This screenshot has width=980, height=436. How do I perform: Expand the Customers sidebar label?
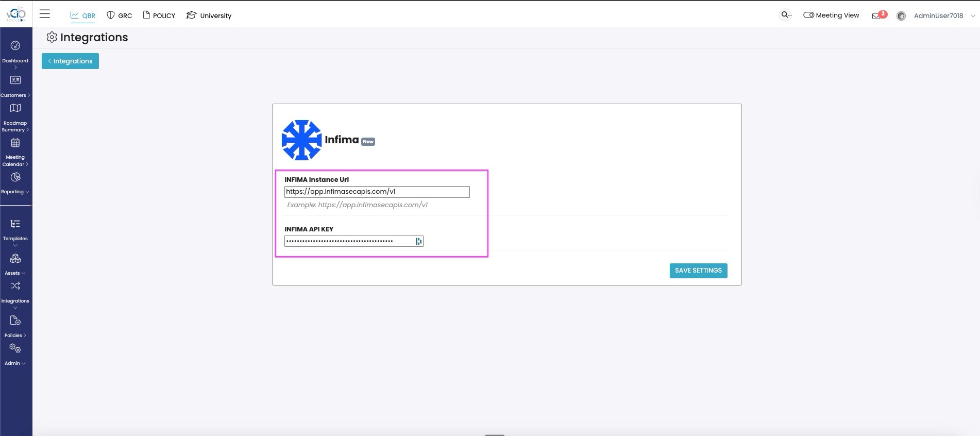pyautogui.click(x=15, y=95)
